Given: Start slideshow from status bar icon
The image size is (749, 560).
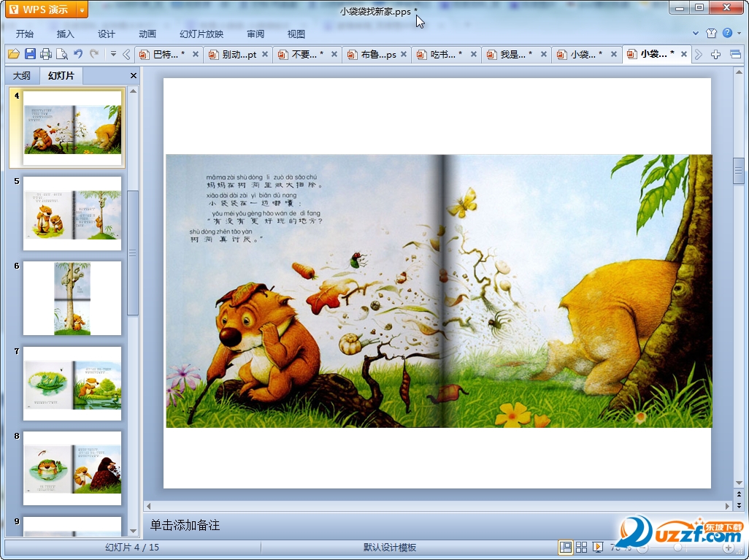Looking at the screenshot, I should click(597, 547).
